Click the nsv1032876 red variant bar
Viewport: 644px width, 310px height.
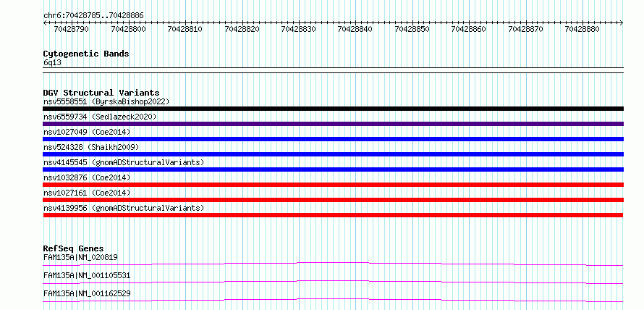tap(333, 185)
